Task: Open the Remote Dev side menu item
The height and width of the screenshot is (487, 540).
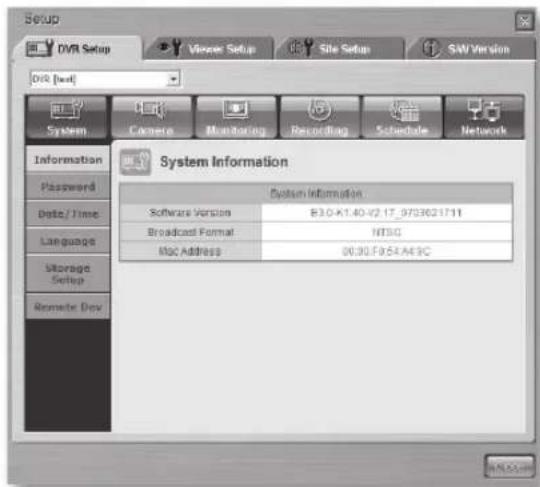Action: [x=68, y=307]
